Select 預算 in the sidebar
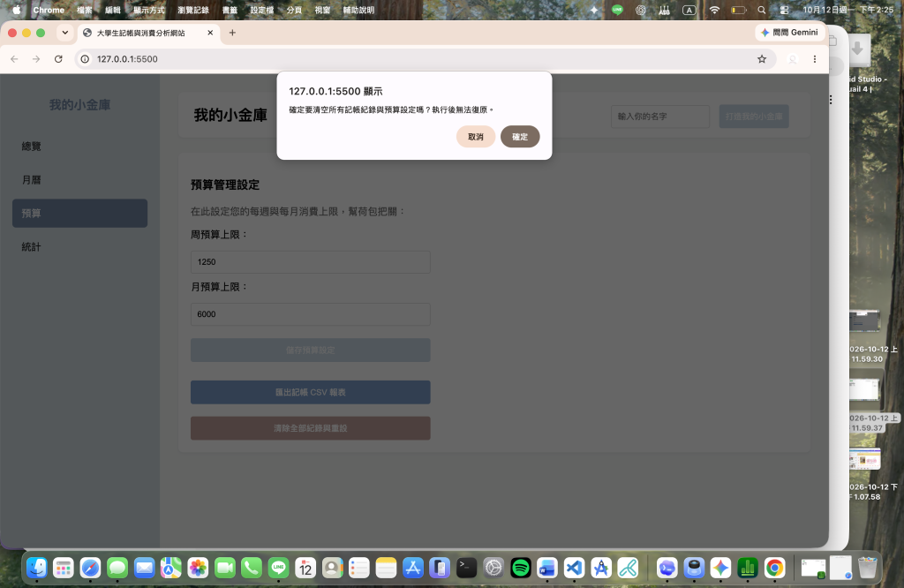This screenshot has width=904, height=588. 79,214
